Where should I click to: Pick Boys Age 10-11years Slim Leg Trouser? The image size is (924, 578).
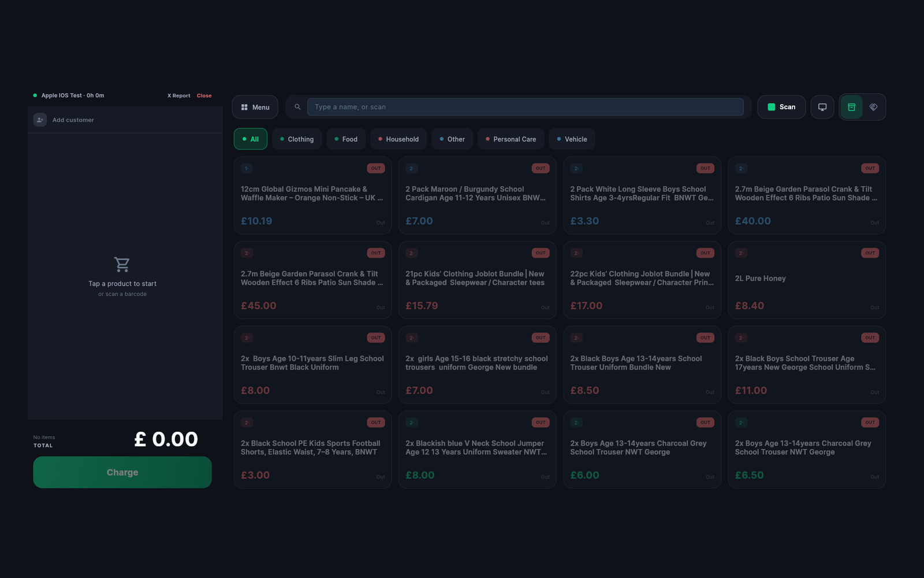tap(312, 365)
